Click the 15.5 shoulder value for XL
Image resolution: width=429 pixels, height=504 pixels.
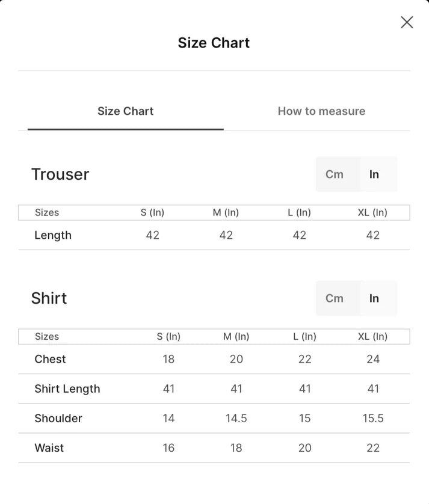tap(373, 418)
